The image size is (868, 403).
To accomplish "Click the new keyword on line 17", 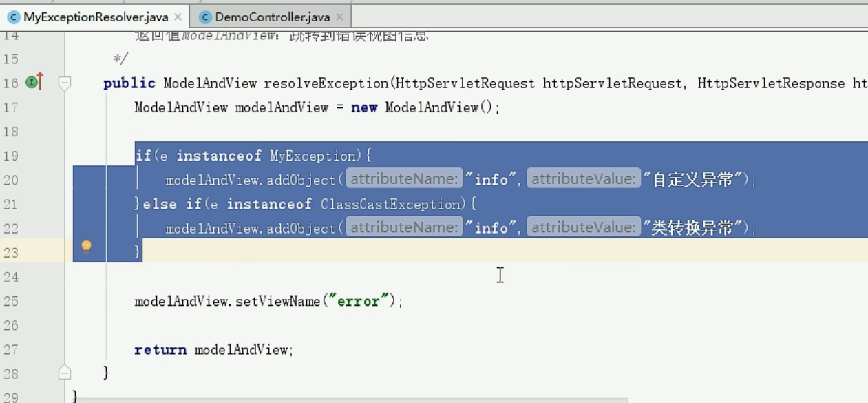I will (x=364, y=107).
